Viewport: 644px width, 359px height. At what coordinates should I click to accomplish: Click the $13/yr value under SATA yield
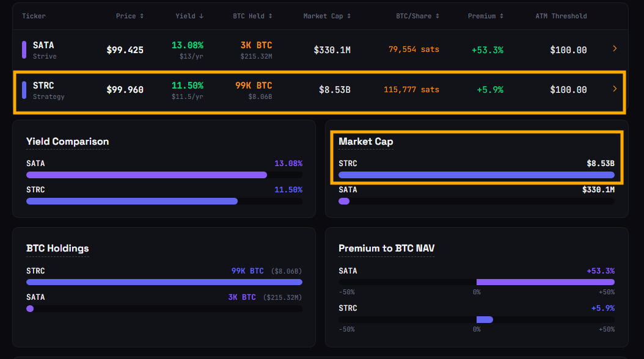pyautogui.click(x=191, y=56)
